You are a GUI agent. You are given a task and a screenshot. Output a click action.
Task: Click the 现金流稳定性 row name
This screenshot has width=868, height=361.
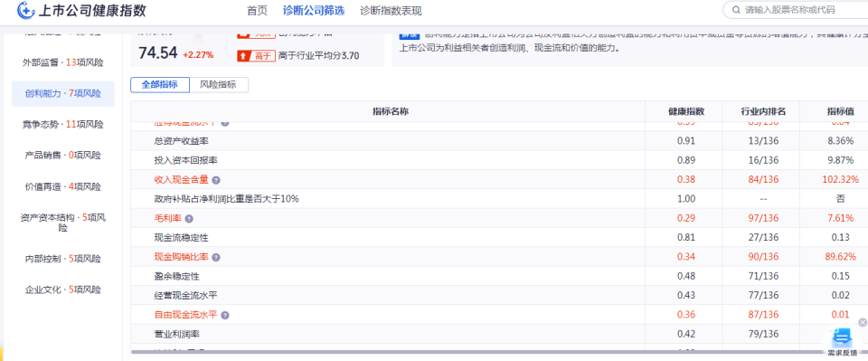[x=182, y=238]
